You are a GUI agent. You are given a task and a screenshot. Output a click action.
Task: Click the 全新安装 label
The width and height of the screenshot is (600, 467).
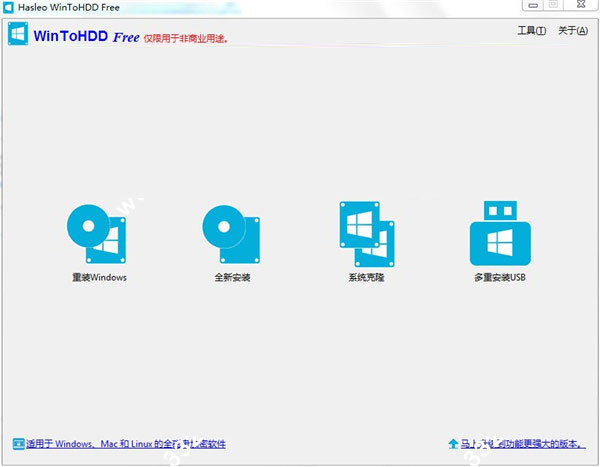point(232,277)
